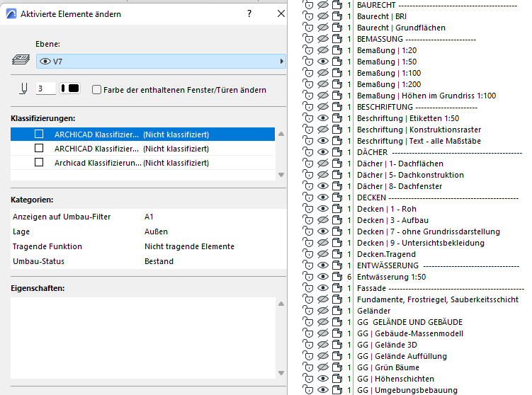This screenshot has width=532, height=395.
Task: Toggle lock icon of Baurecht | Grundflächen layer
Action: (308, 28)
